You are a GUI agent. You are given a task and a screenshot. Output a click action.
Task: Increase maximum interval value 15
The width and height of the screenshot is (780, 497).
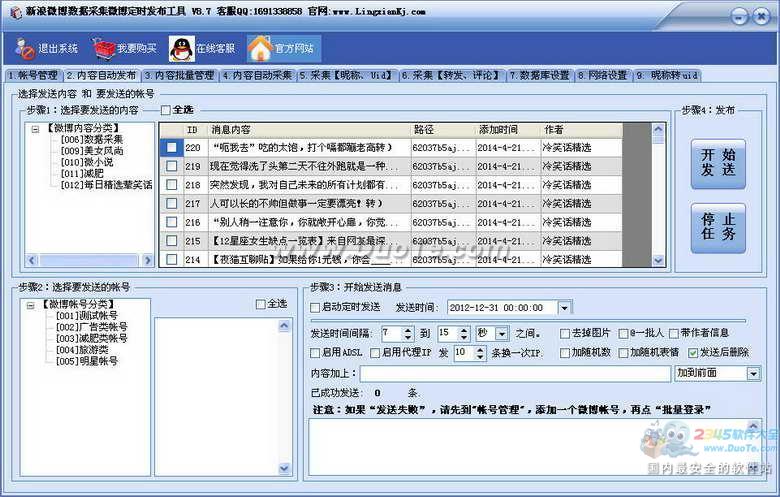pyautogui.click(x=464, y=330)
